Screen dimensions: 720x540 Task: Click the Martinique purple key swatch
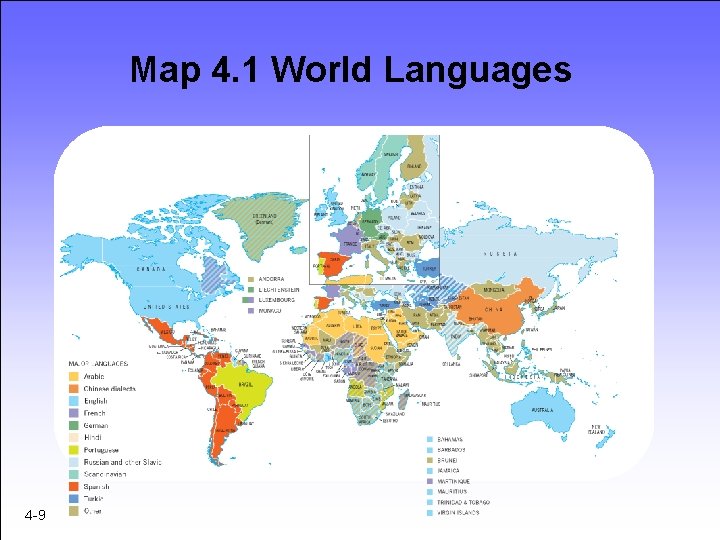click(430, 481)
